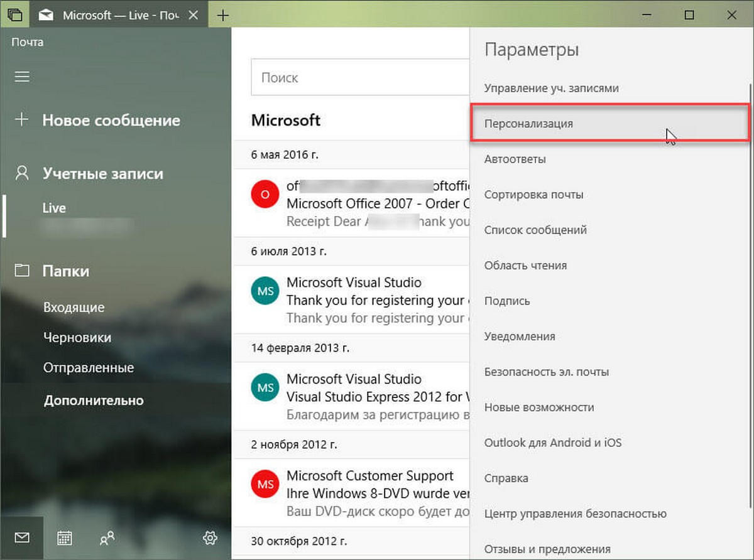Open the Calendar app icon

(65, 538)
